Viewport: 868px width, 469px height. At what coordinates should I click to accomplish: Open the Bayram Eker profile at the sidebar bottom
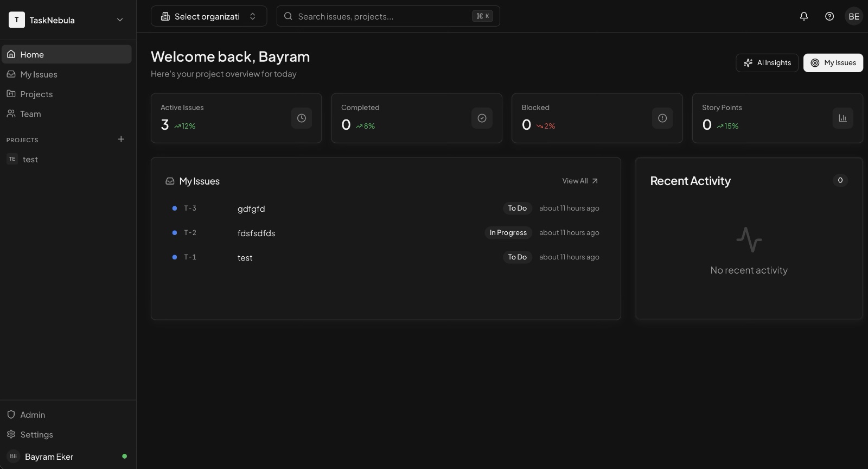(67, 457)
